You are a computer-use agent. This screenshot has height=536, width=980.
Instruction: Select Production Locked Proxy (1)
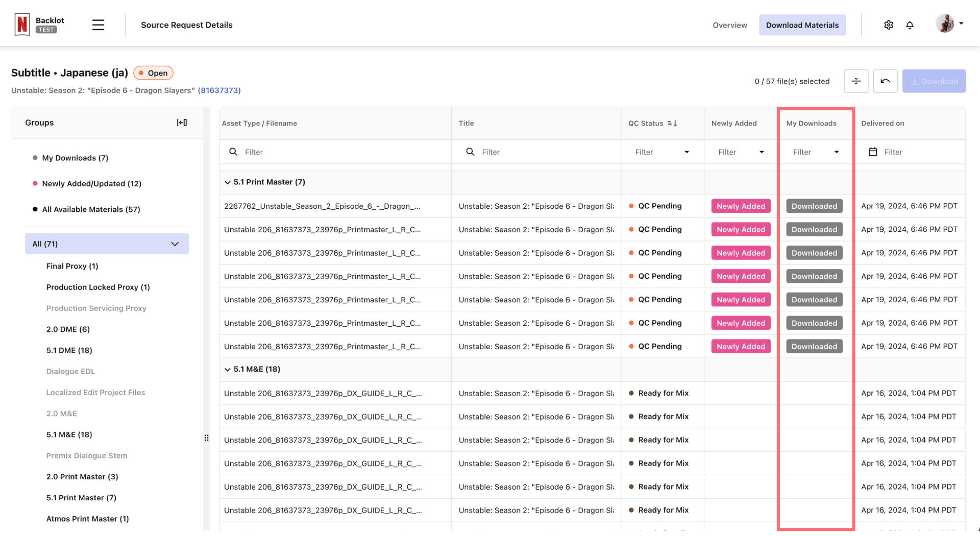point(98,287)
